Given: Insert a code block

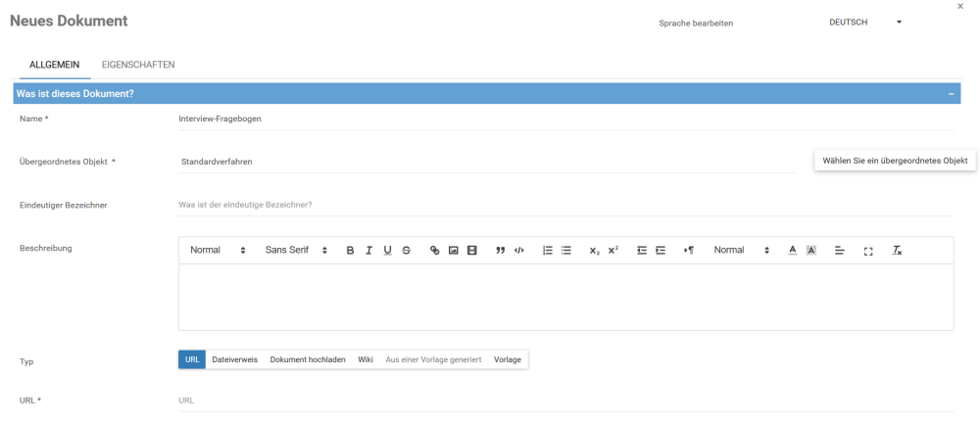Looking at the screenshot, I should (x=518, y=251).
